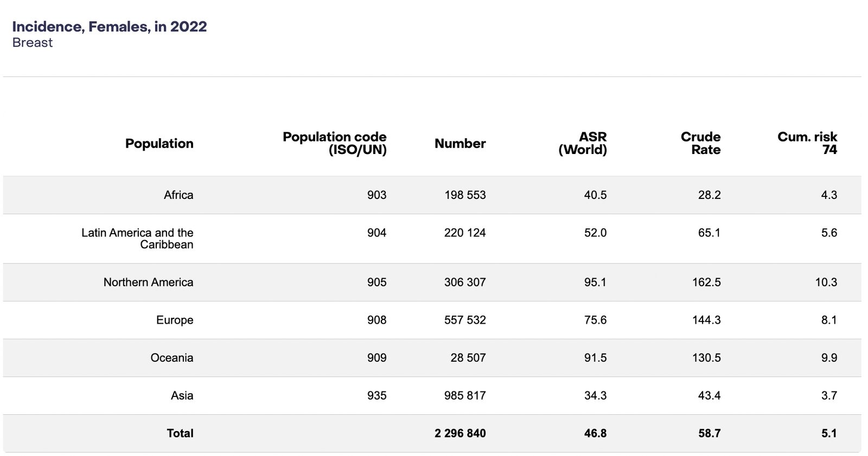Click the Population code (ISO/UN) header
This screenshot has width=868, height=456.
(335, 144)
